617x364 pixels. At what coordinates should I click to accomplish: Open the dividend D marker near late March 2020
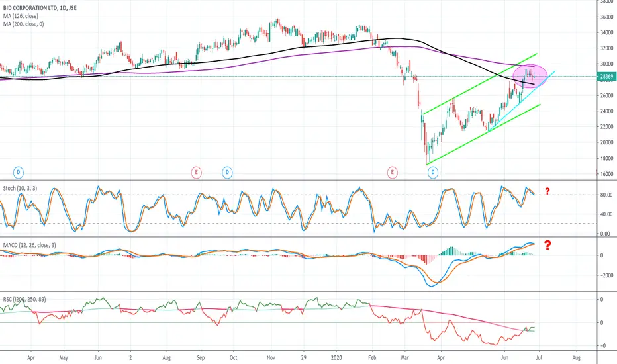[x=433, y=172]
